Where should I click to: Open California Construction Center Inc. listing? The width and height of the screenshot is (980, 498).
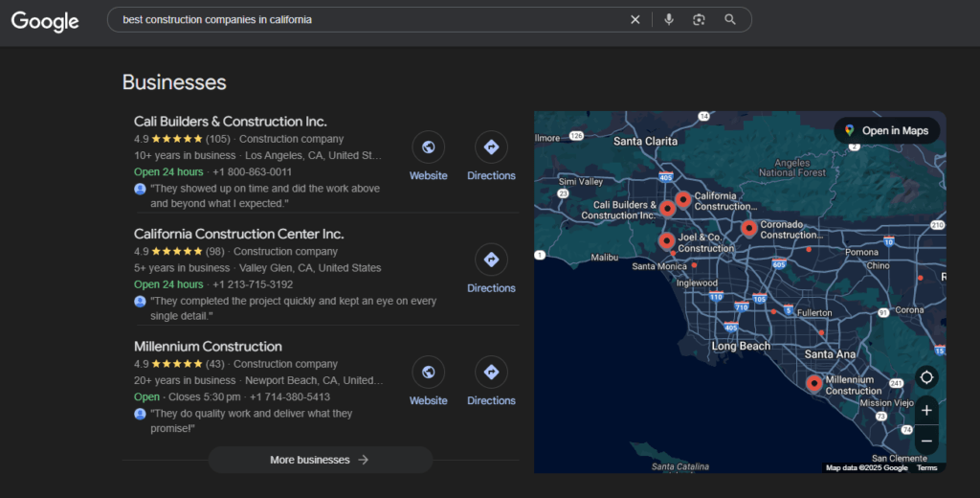[x=238, y=234]
